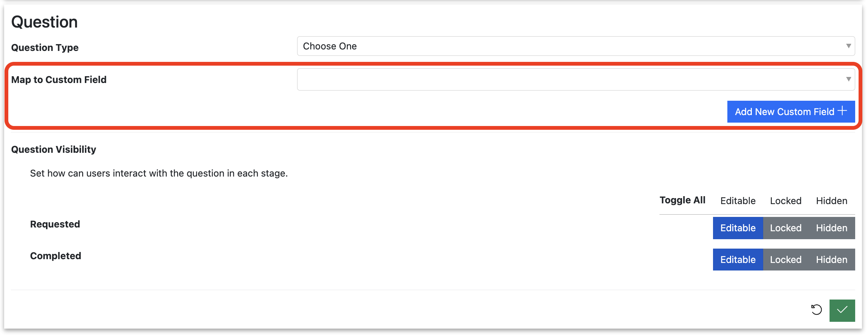This screenshot has height=335, width=868.
Task: Open the Question Type dropdown
Action: pyautogui.click(x=576, y=46)
